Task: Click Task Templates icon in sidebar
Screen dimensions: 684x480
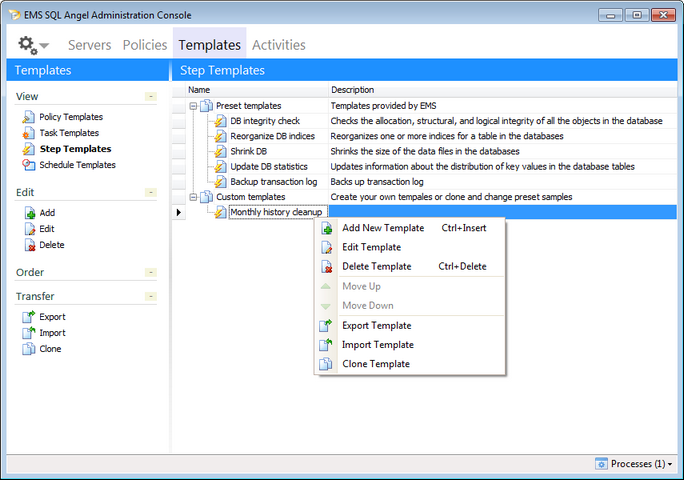Action: pyautogui.click(x=28, y=133)
